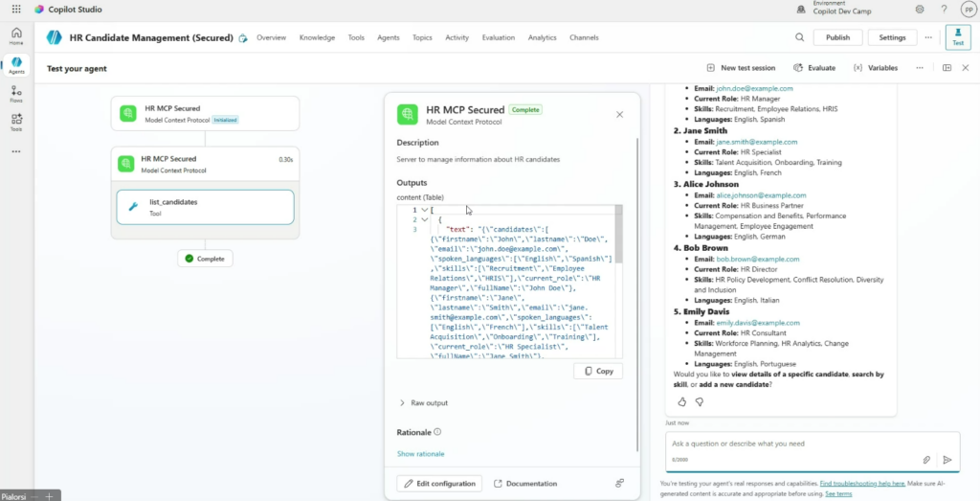
Task: Collapse JSON line 1 fold arrow
Action: click(424, 210)
